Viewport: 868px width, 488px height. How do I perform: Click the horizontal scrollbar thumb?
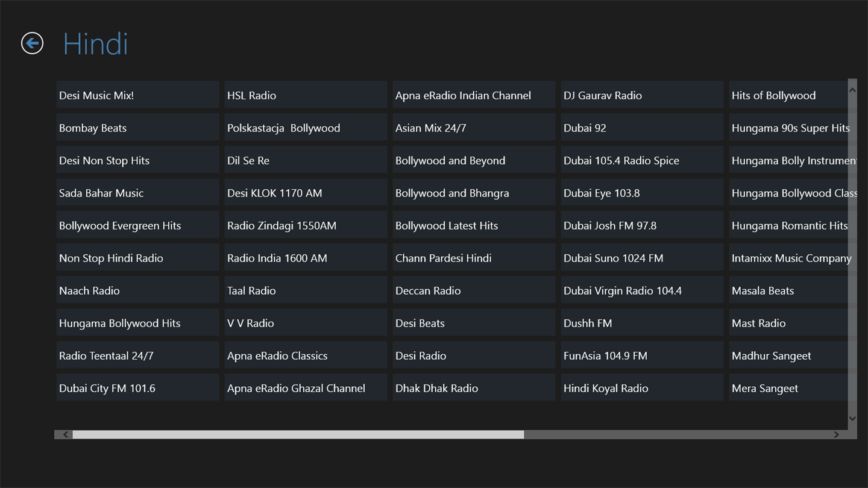298,434
